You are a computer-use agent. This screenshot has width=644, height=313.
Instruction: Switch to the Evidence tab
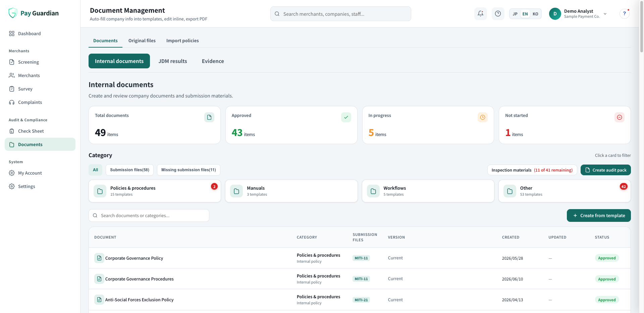pyautogui.click(x=213, y=61)
